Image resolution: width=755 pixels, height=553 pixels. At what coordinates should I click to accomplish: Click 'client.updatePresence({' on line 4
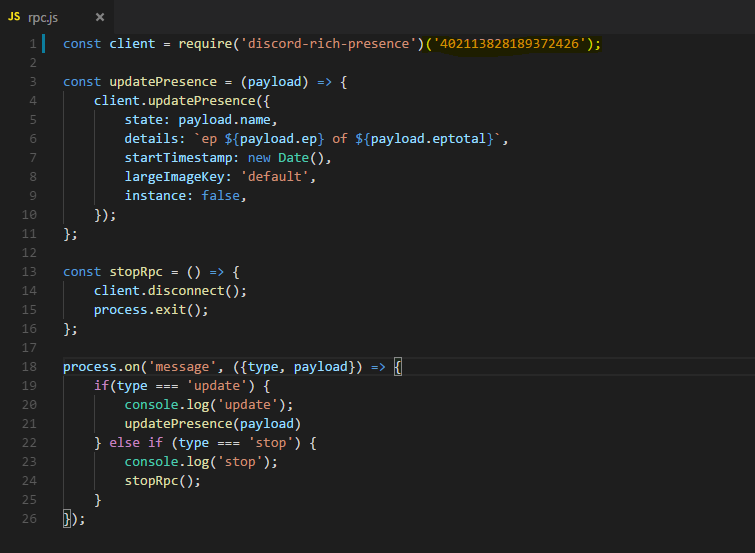(182, 101)
